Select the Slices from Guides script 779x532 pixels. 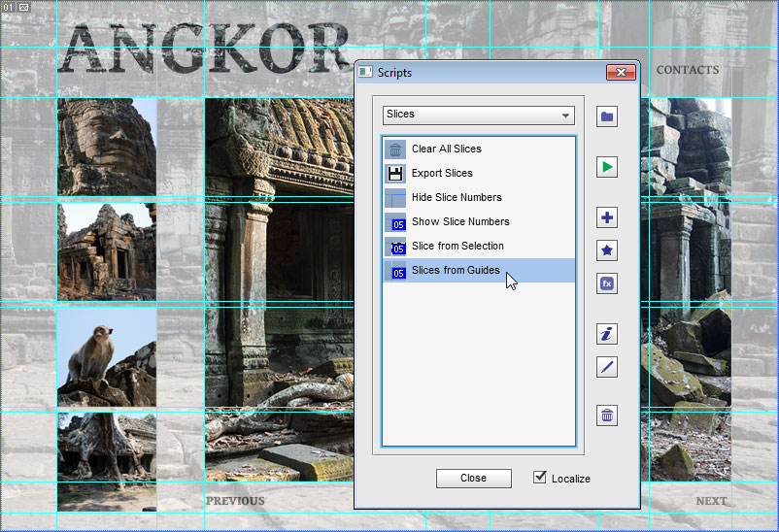tap(480, 271)
